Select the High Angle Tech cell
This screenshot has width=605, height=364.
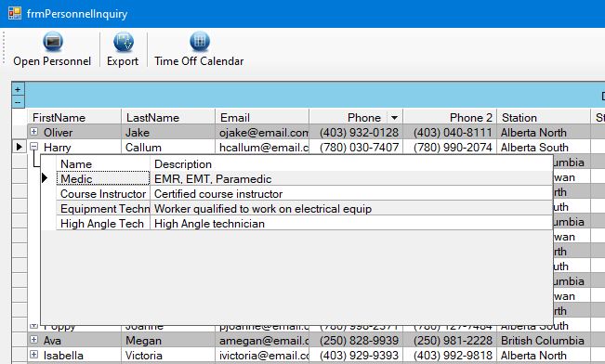pyautogui.click(x=103, y=223)
